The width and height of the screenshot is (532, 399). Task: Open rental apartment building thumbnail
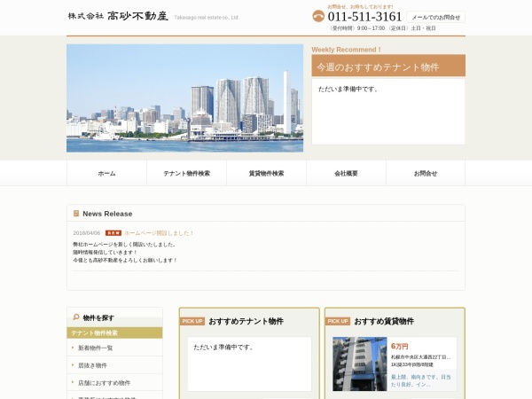pyautogui.click(x=360, y=364)
